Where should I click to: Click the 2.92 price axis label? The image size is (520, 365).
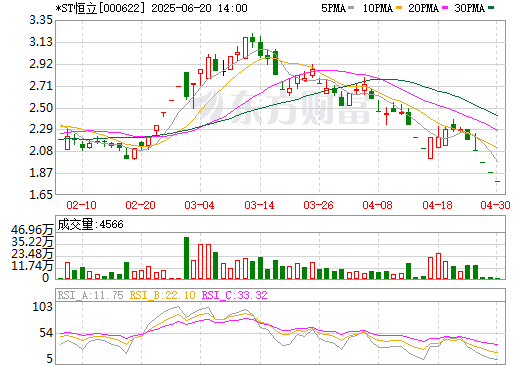point(41,64)
